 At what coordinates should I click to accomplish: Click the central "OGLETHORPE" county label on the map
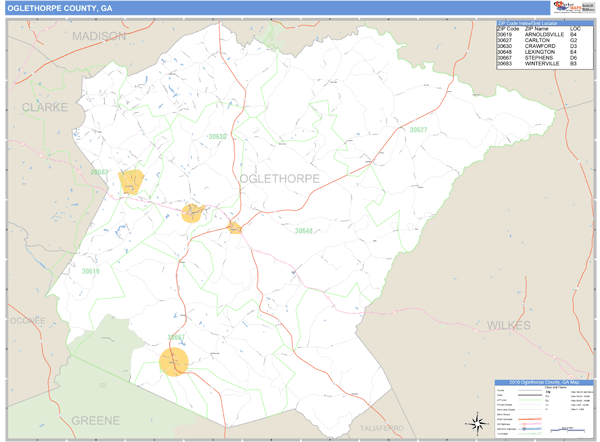coord(279,179)
